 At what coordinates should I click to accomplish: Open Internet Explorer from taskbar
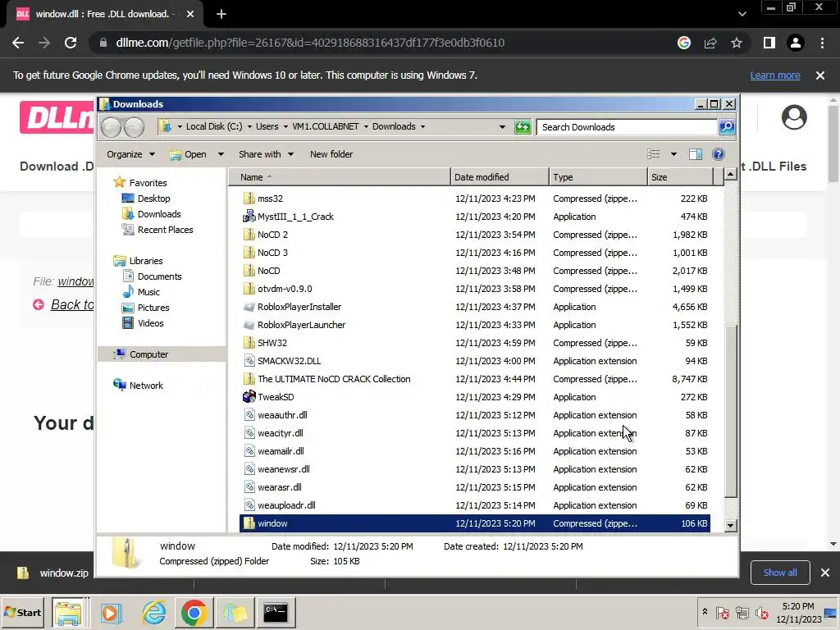pyautogui.click(x=153, y=612)
